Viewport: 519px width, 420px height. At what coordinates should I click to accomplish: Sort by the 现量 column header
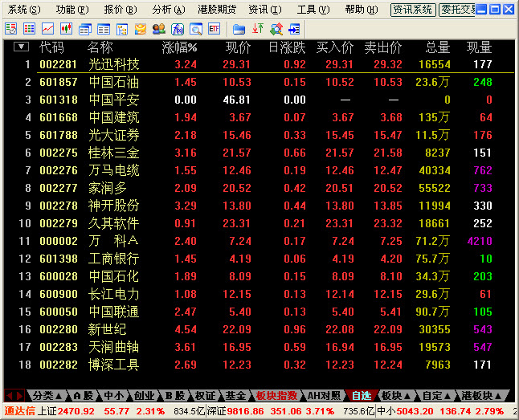click(x=480, y=47)
